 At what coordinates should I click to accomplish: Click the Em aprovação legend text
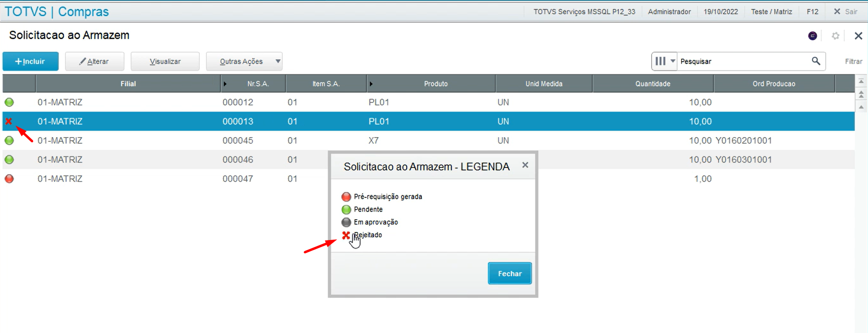point(375,222)
